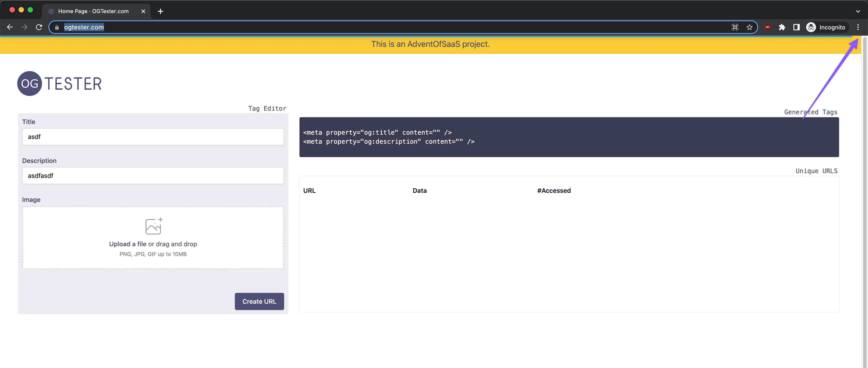This screenshot has width=868, height=368.
Task: Reload the page with refresh icon
Action: coord(39,27)
